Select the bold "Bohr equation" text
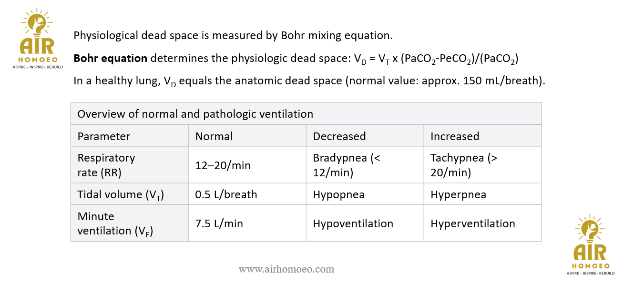The image size is (644, 304). click(x=110, y=59)
